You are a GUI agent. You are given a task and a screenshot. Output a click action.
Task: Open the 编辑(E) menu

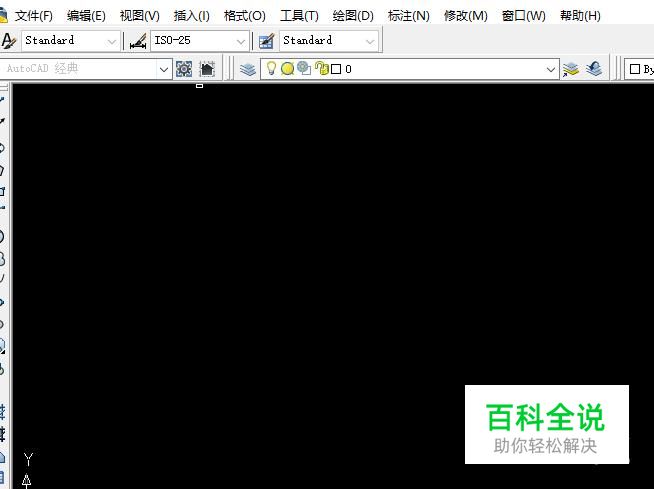[x=86, y=16]
